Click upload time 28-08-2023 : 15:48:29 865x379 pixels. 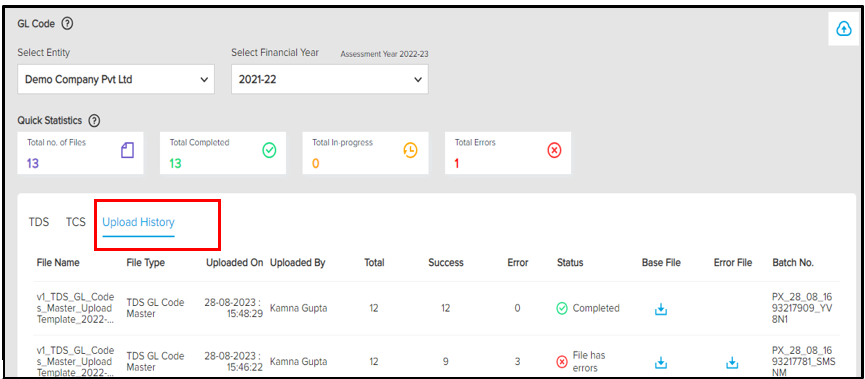click(233, 308)
